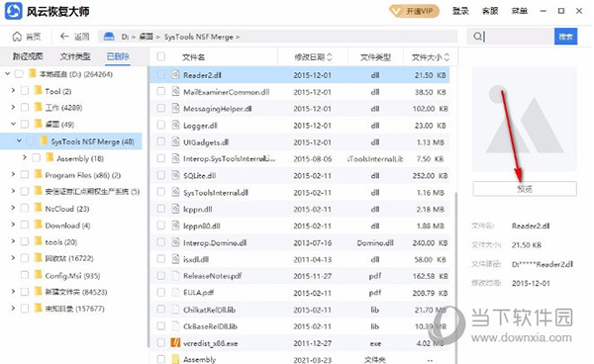Click the file icon of SysToolsInternal.dll
This screenshot has height=364, width=594.
[x=175, y=192]
